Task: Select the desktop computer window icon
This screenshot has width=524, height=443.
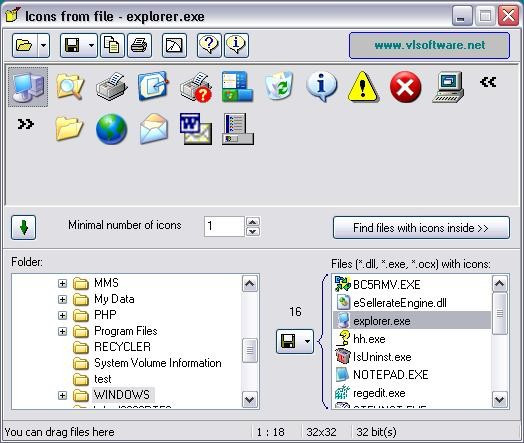Action: 447,87
